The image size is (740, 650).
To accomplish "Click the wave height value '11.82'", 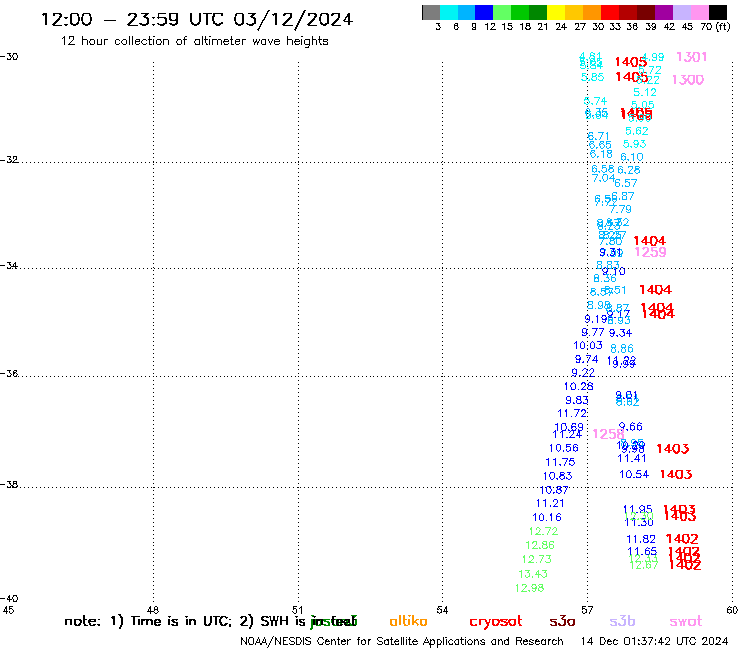I will click(641, 539).
